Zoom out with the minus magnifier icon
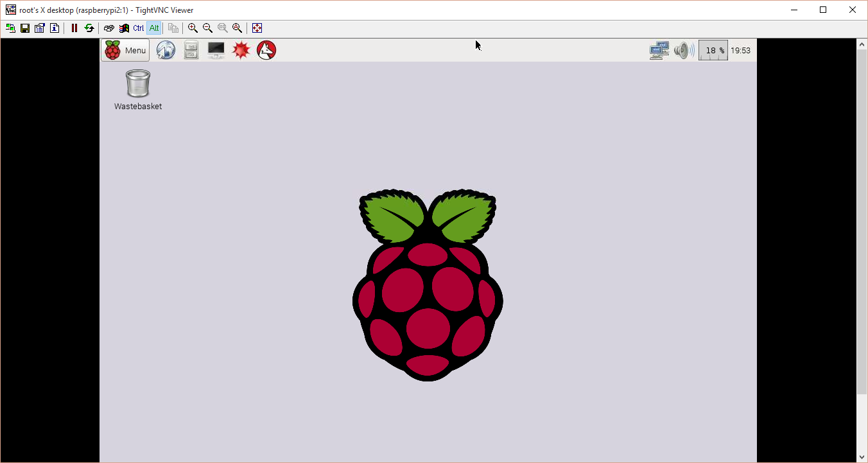Image resolution: width=868 pixels, height=463 pixels. [x=207, y=28]
